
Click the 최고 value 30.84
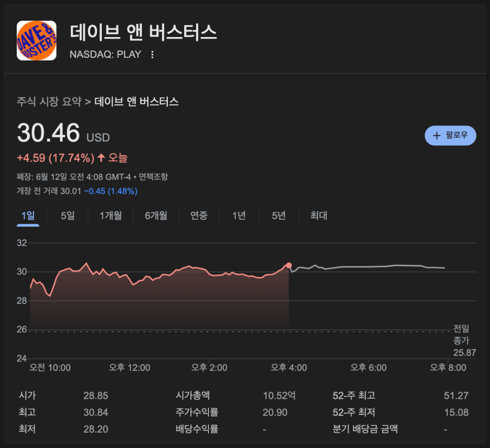(96, 412)
